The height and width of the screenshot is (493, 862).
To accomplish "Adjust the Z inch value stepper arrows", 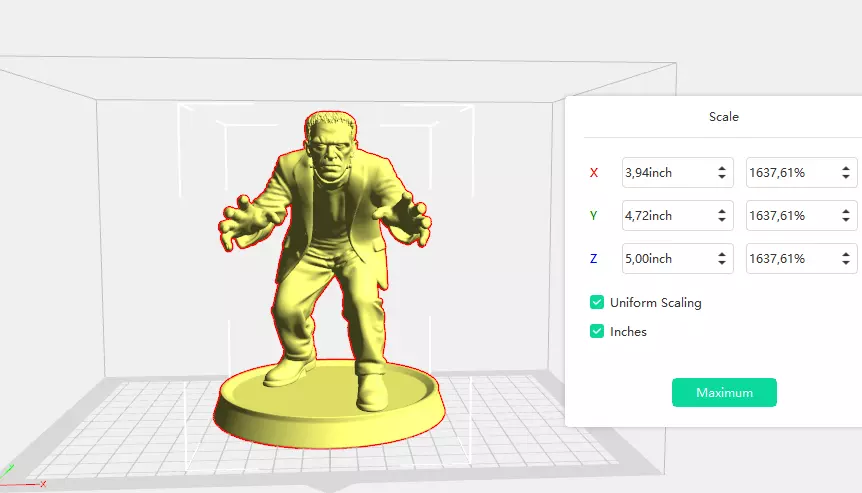I will (722, 258).
